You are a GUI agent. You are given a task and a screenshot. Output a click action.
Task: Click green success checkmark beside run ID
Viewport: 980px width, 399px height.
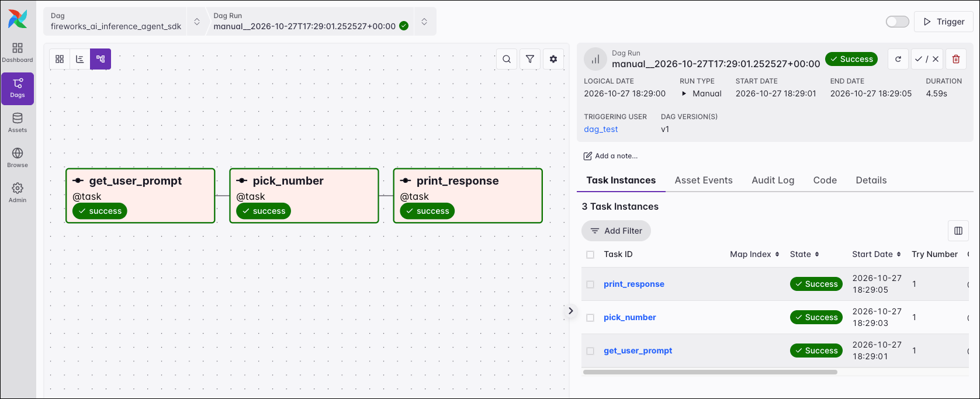[x=404, y=26]
